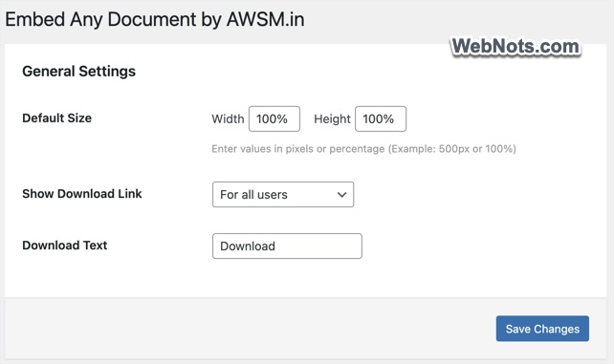Focus the Height input field
The image size is (614, 364).
(381, 118)
